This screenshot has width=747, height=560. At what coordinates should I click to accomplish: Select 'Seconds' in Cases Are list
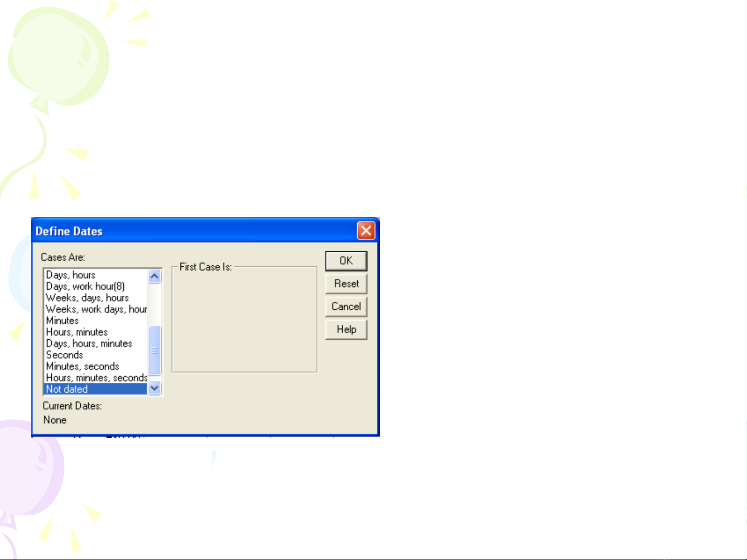pyautogui.click(x=64, y=355)
